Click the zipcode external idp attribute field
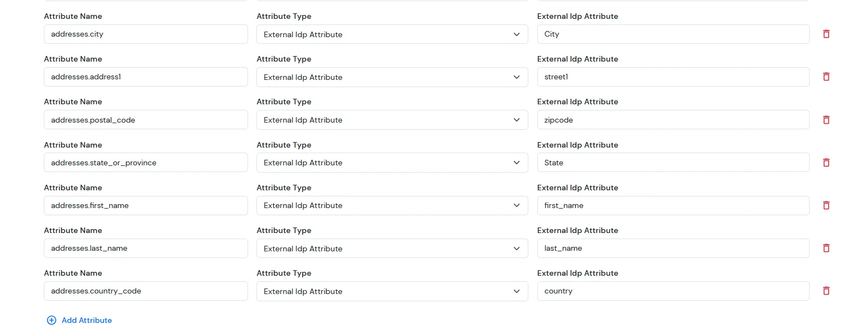This screenshot has height=334, width=868. tap(673, 119)
